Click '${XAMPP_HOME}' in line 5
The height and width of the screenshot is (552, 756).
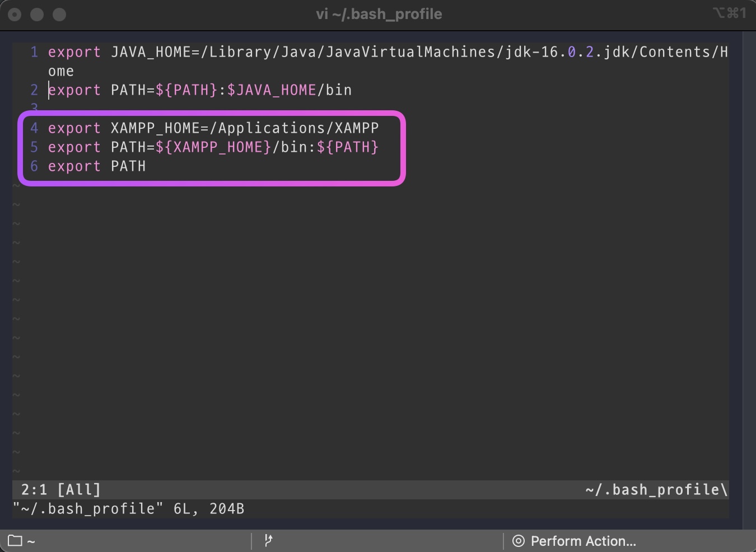tap(213, 147)
